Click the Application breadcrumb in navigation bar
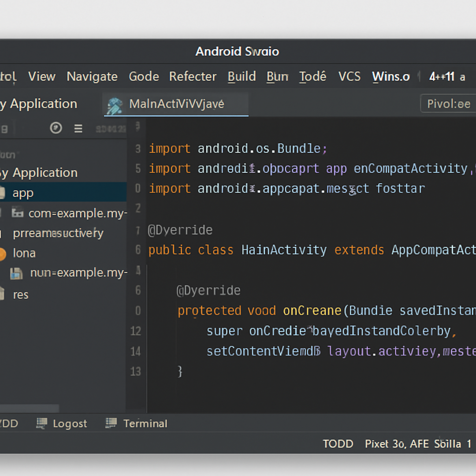Image resolution: width=476 pixels, height=476 pixels. (x=43, y=104)
